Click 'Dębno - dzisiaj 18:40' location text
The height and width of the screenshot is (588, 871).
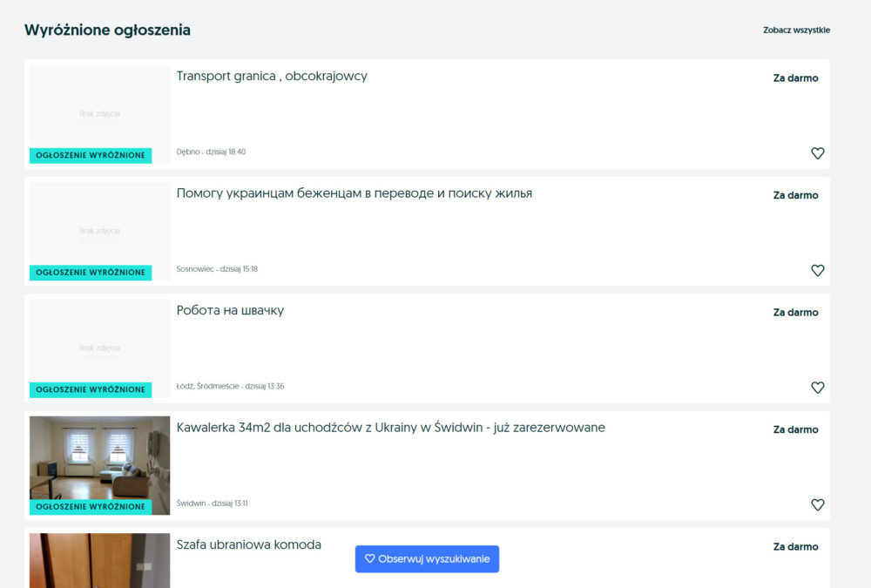211,152
